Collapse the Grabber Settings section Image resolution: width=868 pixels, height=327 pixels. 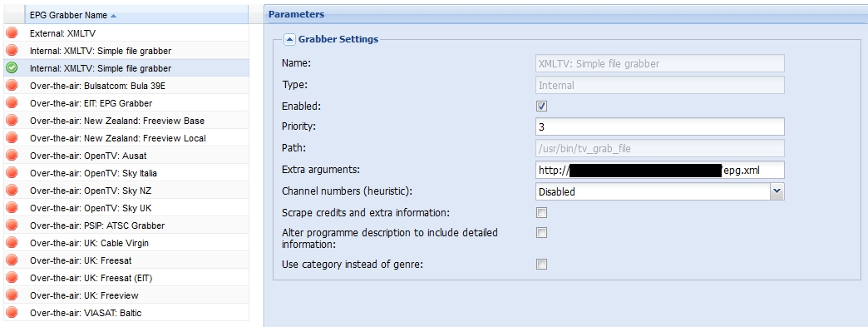[289, 39]
